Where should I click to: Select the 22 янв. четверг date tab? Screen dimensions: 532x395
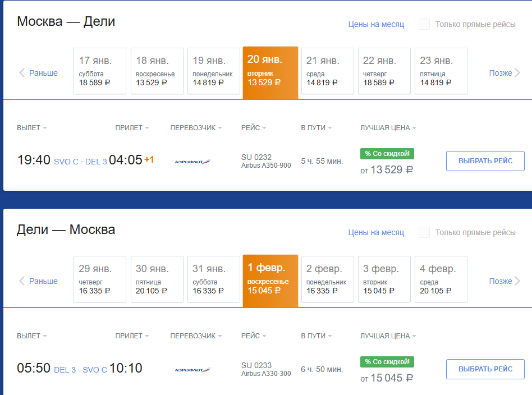click(384, 71)
